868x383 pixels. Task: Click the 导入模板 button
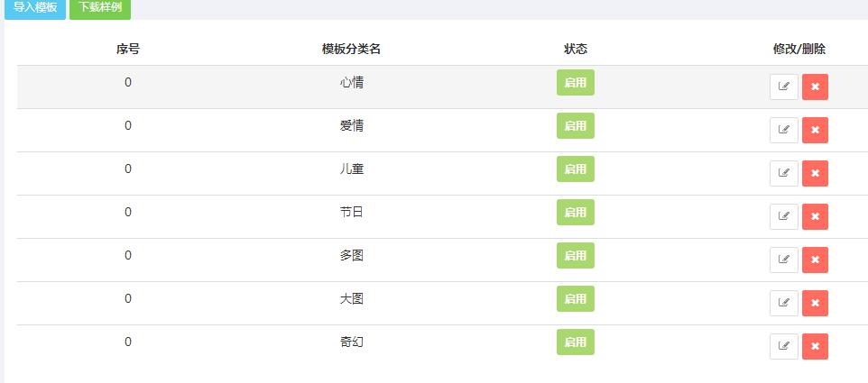[x=35, y=9]
